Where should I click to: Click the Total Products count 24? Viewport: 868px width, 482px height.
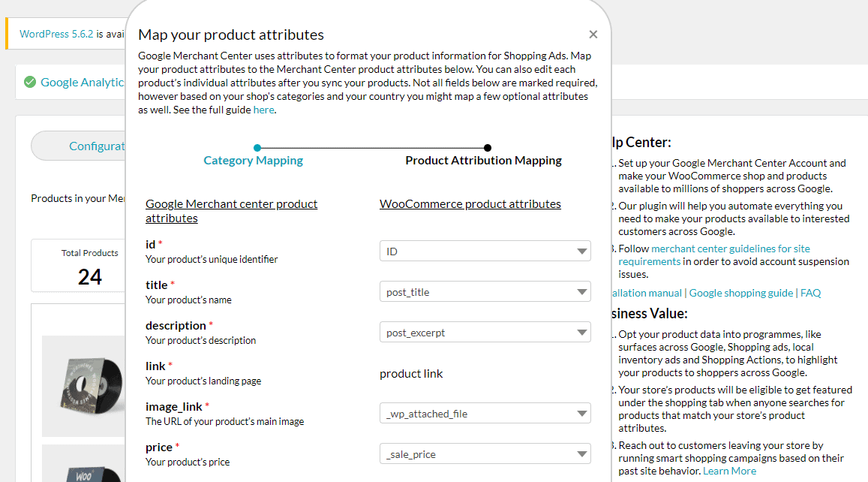click(90, 276)
